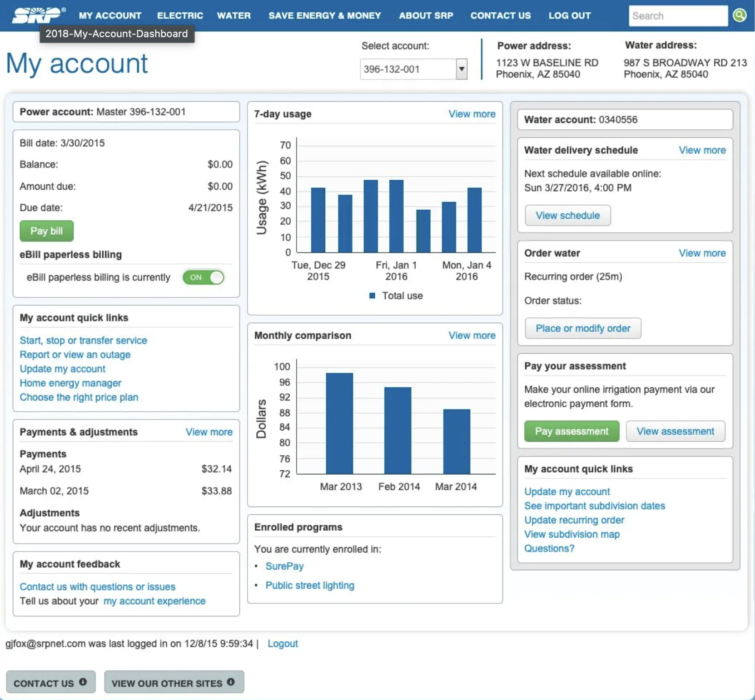Image resolution: width=755 pixels, height=700 pixels.
Task: Click the Pay assessment button
Action: (571, 431)
